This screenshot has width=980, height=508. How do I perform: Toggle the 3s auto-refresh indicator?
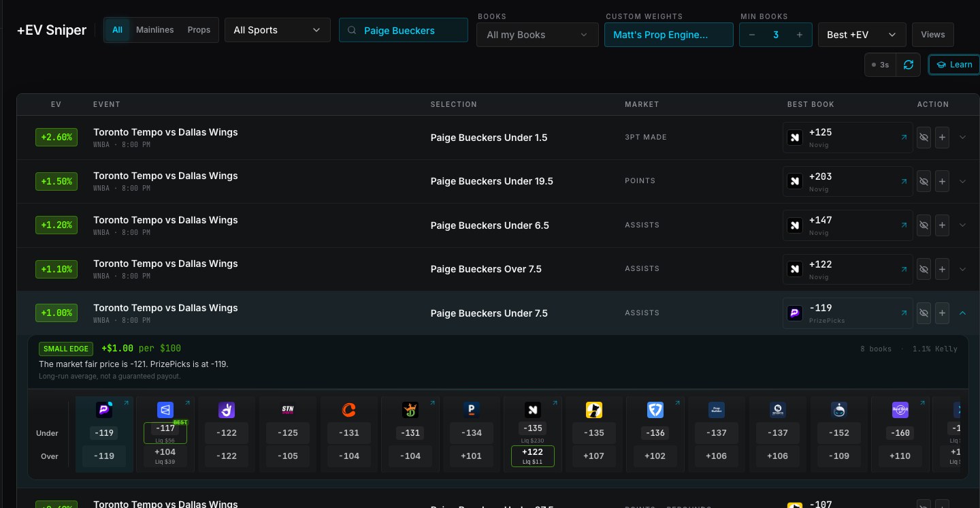point(880,65)
